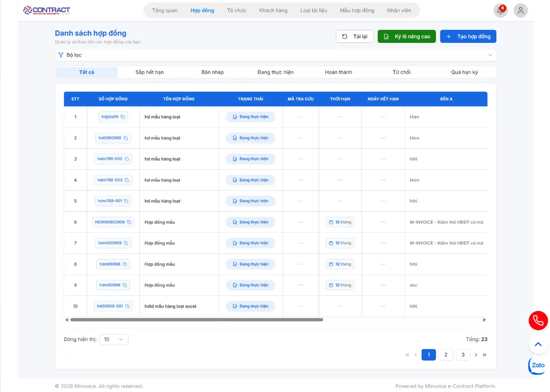Jump to the last page arrow
The height and width of the screenshot is (392, 550).
click(x=485, y=355)
